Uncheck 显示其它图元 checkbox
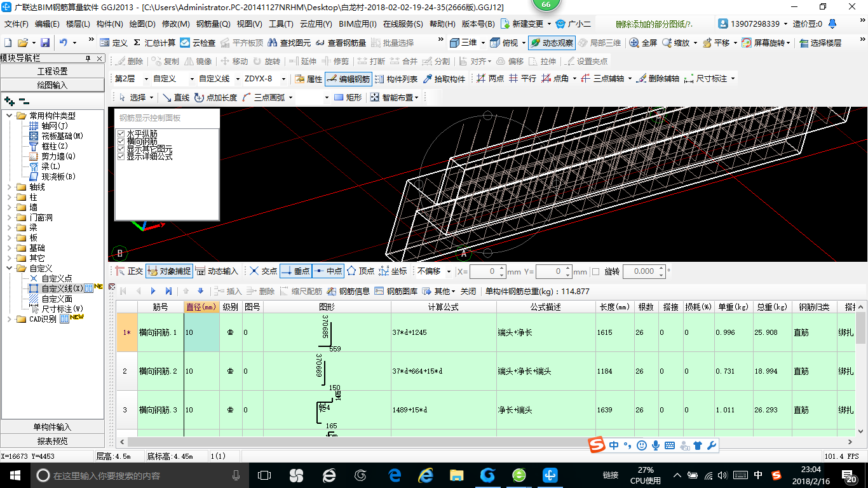The width and height of the screenshot is (868, 488). coord(121,149)
